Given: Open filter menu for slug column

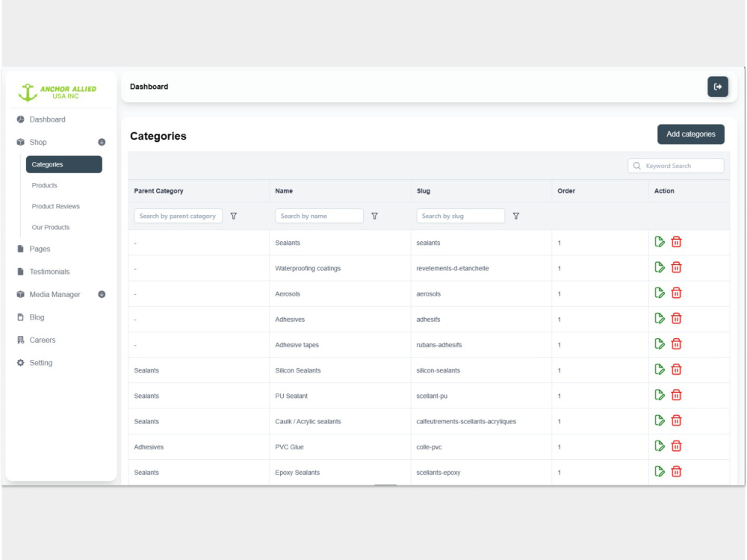Looking at the screenshot, I should 516,217.
